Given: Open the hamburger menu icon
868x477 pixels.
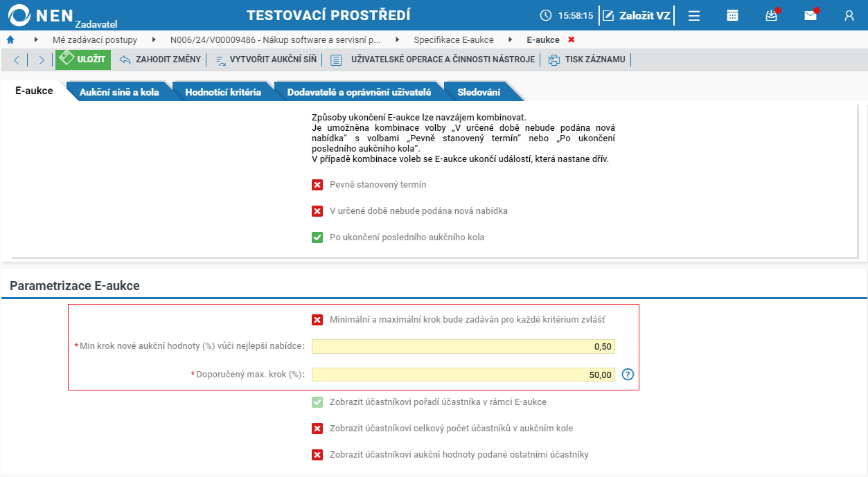Looking at the screenshot, I should point(694,15).
